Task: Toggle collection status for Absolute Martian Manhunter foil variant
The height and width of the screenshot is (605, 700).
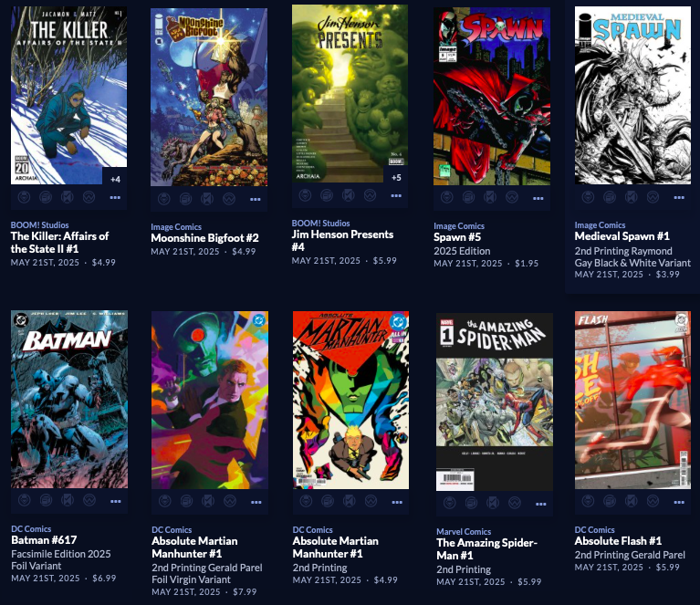Action: pyautogui.click(x=186, y=501)
